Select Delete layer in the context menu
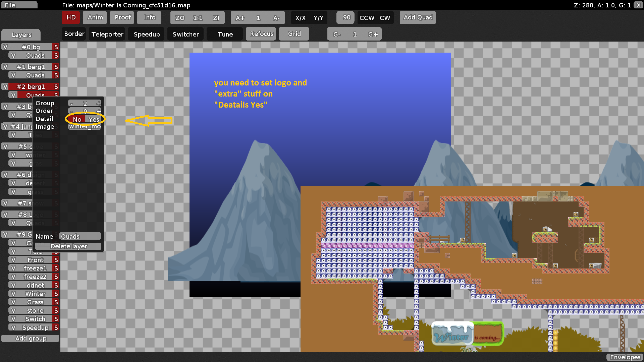 click(68, 246)
